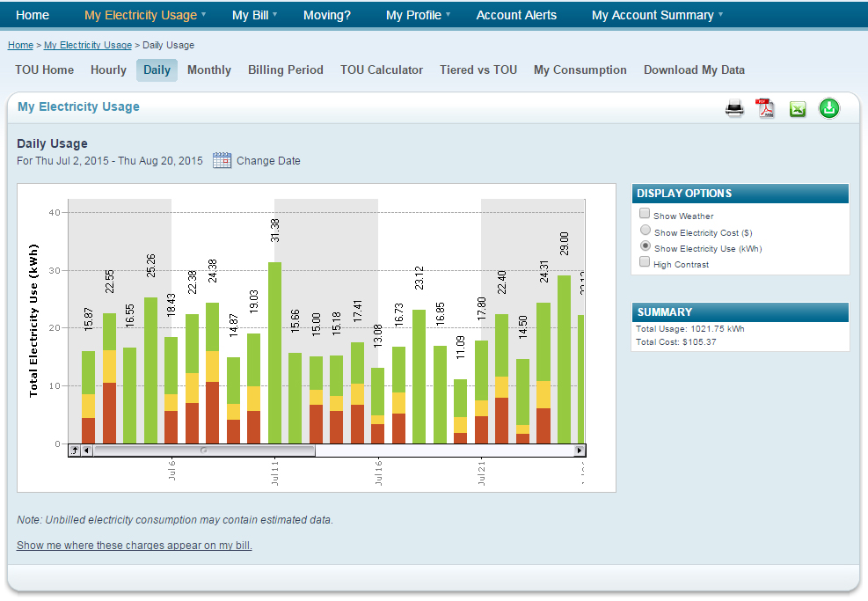This screenshot has width=868, height=601.
Task: Open the calendar date picker icon
Action: pos(222,161)
